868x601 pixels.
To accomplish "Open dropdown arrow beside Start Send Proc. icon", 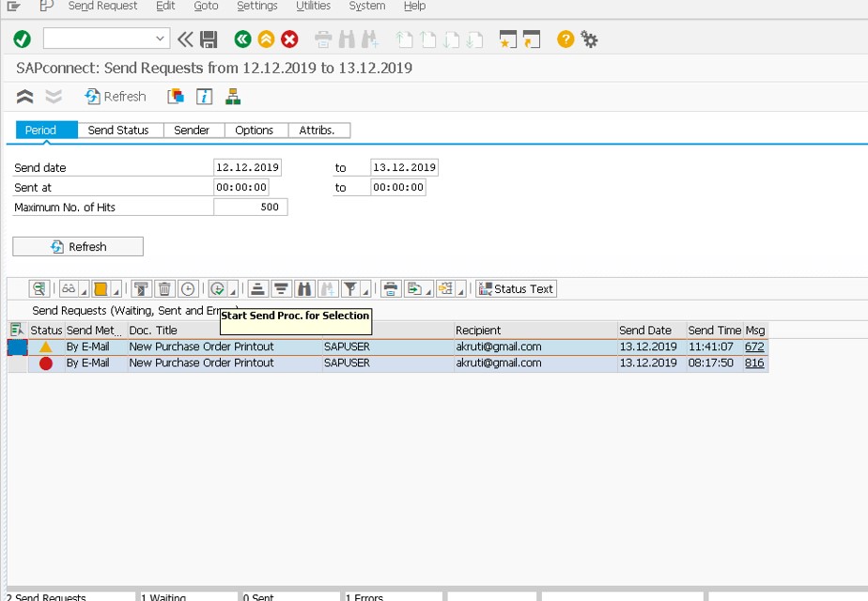I will point(233,290).
